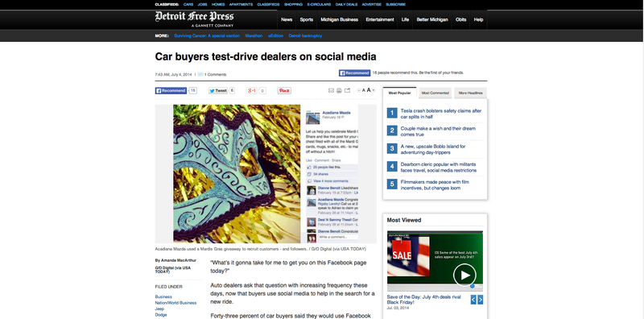Open Jeep filed-under link

pyautogui.click(x=159, y=309)
